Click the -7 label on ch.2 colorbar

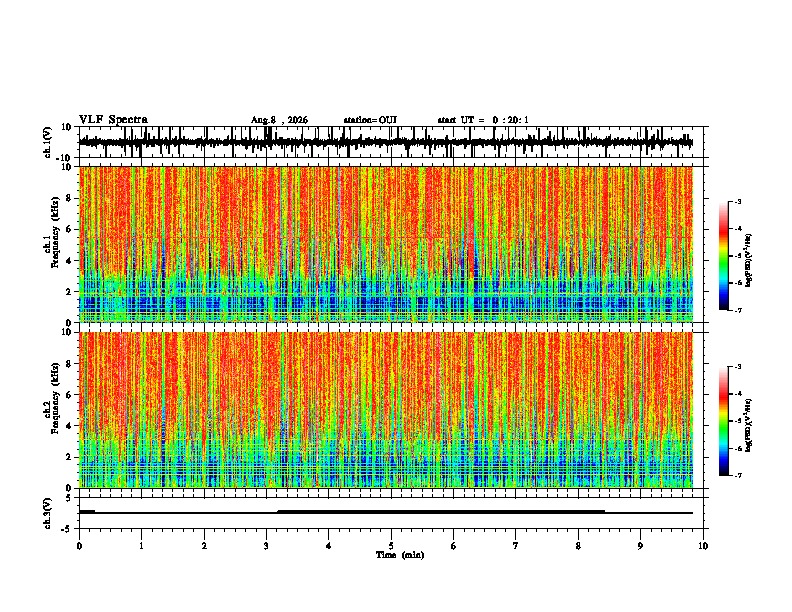pos(737,476)
